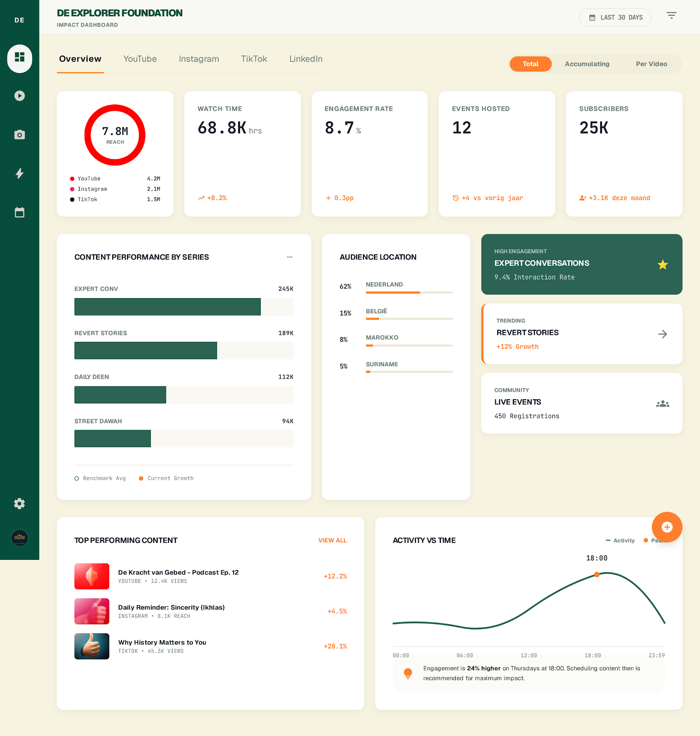700x736 pixels.
Task: Click the 68.8K watch time value
Action: [x=222, y=128]
